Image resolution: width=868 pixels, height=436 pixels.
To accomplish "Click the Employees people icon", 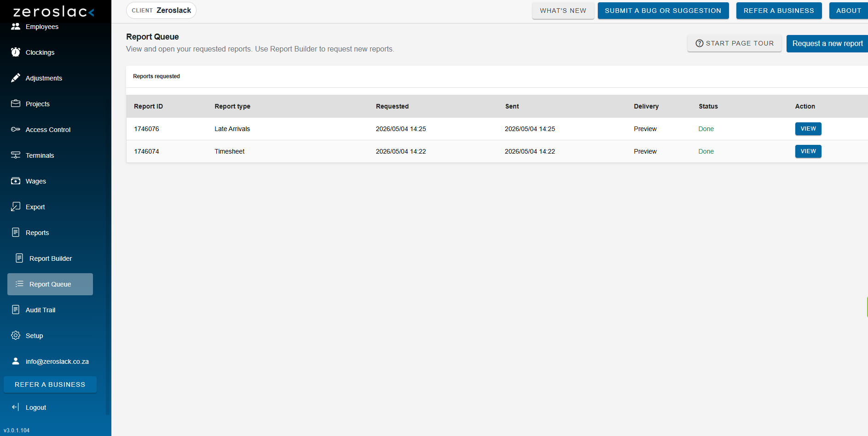I will (16, 26).
